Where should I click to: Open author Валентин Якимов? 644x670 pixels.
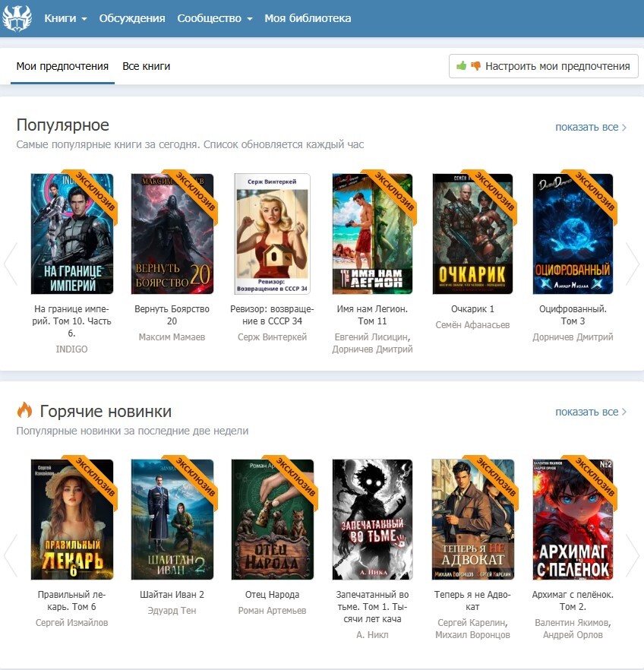click(x=573, y=623)
